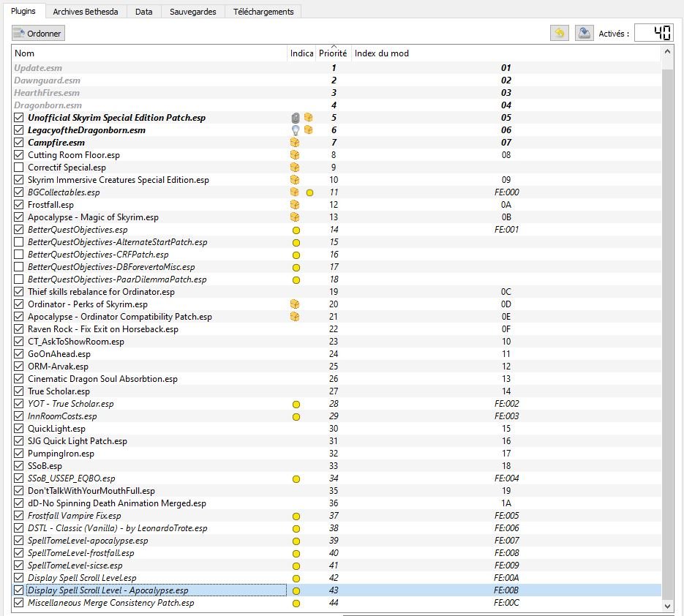This screenshot has width=684, height=616.
Task: Disable the Cutting Room Floor.esp checkbox
Action: click(x=19, y=155)
